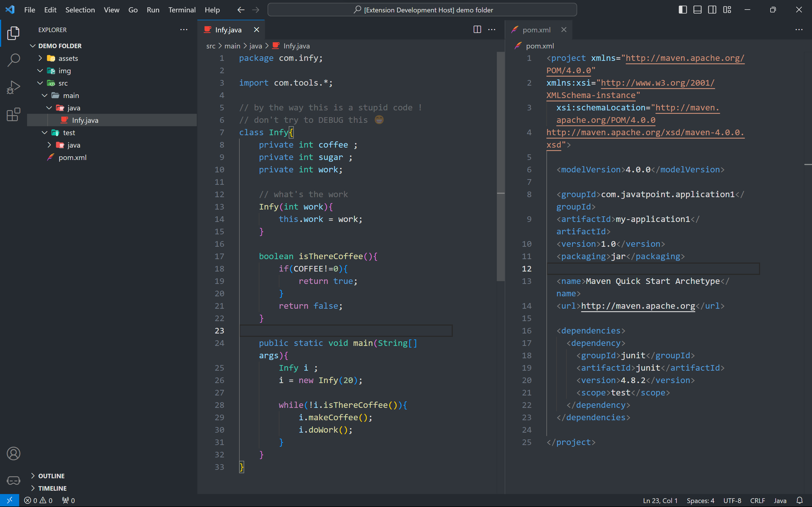The image size is (812, 507).
Task: Click the notifications bell in status bar
Action: 800,500
